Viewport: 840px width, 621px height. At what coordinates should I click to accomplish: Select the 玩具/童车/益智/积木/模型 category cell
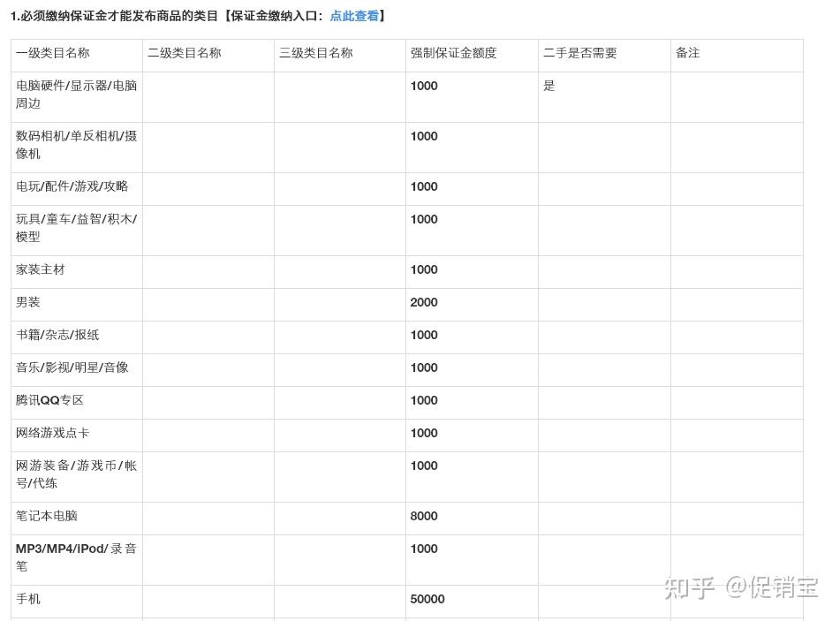pyautogui.click(x=77, y=231)
